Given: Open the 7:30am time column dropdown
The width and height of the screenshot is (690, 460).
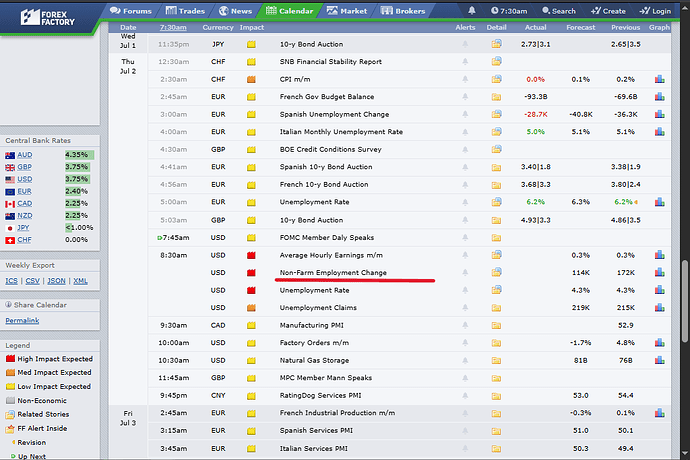Looking at the screenshot, I should pos(173,27).
